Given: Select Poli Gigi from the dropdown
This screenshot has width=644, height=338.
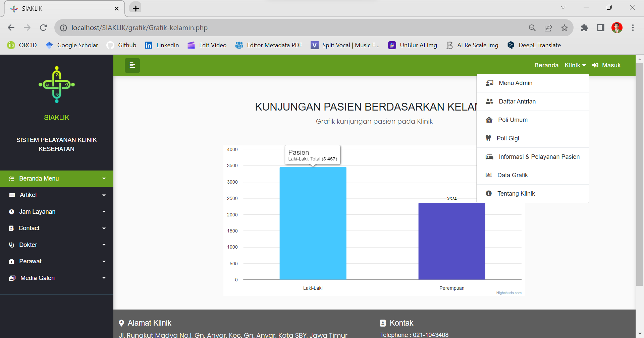Looking at the screenshot, I should 533,138.
